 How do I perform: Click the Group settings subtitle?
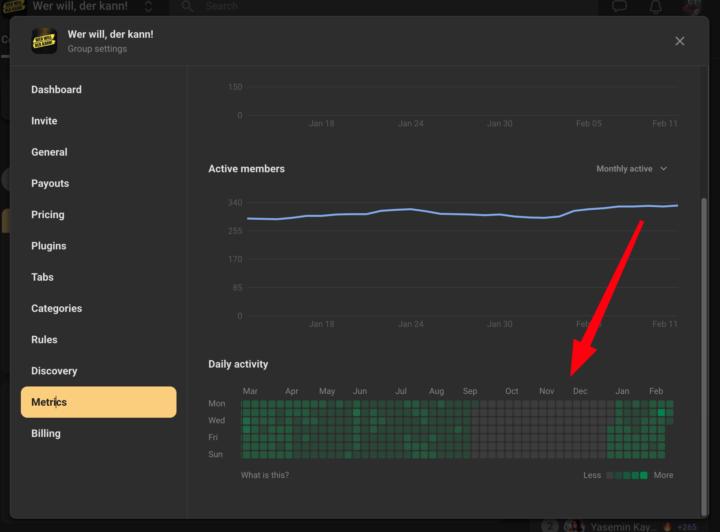coord(97,49)
